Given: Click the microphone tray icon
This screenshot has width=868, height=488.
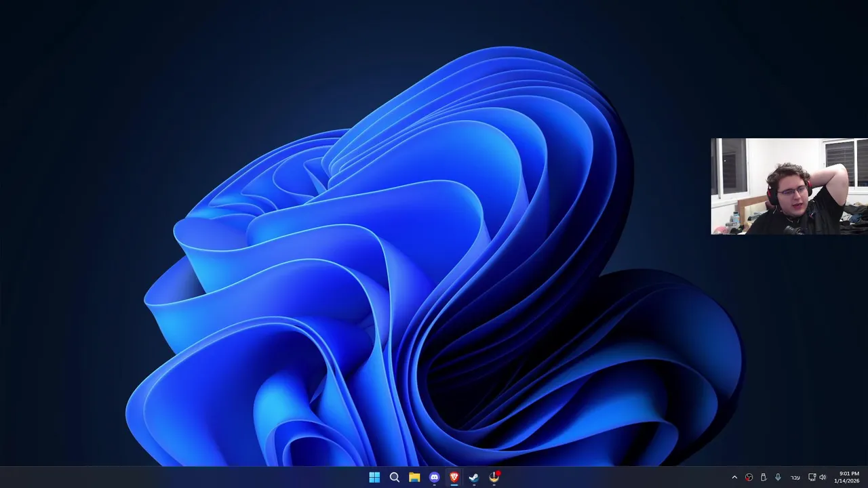Looking at the screenshot, I should point(778,478).
